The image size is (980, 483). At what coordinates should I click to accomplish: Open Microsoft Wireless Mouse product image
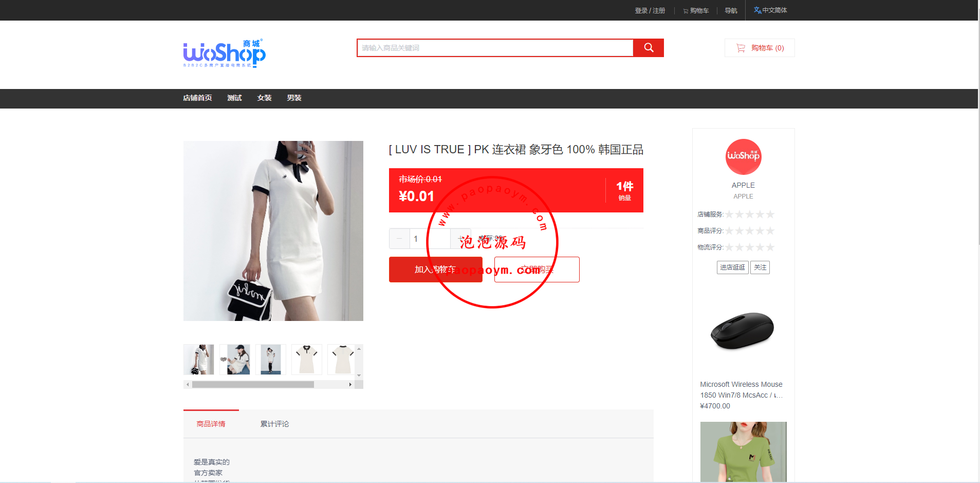(x=743, y=331)
